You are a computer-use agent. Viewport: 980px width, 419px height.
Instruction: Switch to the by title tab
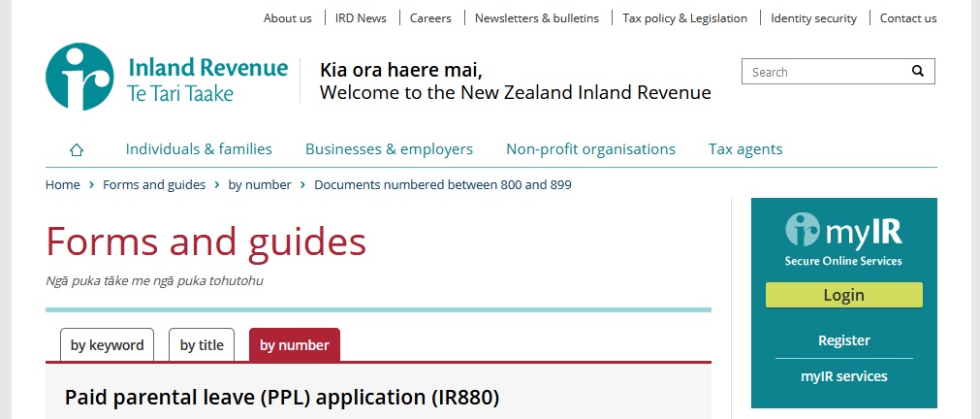point(202,345)
